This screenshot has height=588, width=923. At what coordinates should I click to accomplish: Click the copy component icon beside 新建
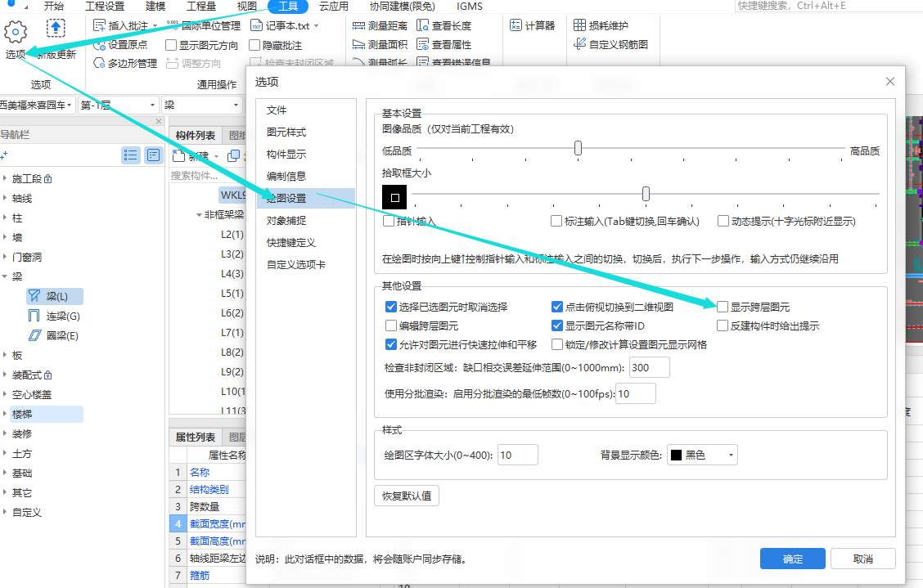[x=234, y=156]
